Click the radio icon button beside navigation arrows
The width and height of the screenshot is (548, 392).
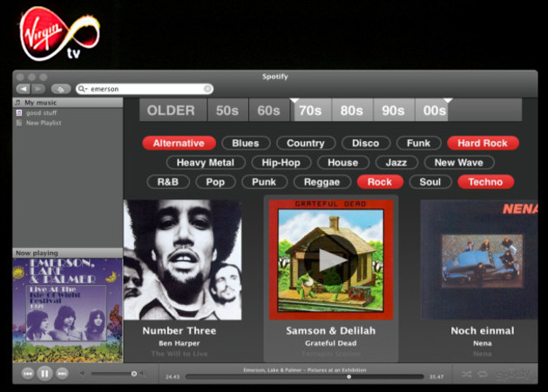[x=61, y=89]
